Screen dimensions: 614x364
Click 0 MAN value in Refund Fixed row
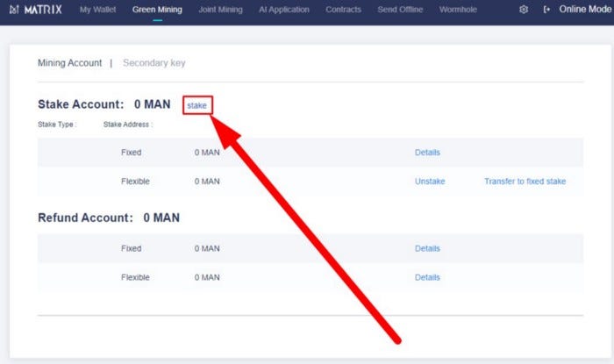pyautogui.click(x=207, y=248)
